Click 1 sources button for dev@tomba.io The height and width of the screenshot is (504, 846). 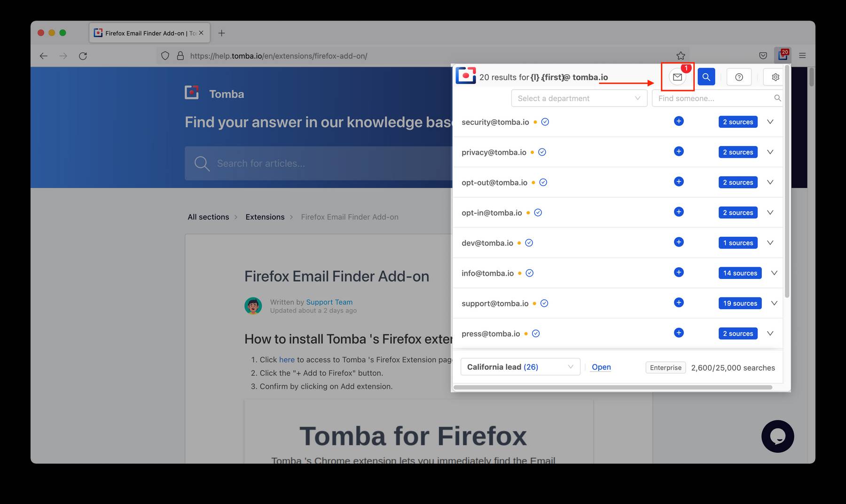click(x=738, y=243)
